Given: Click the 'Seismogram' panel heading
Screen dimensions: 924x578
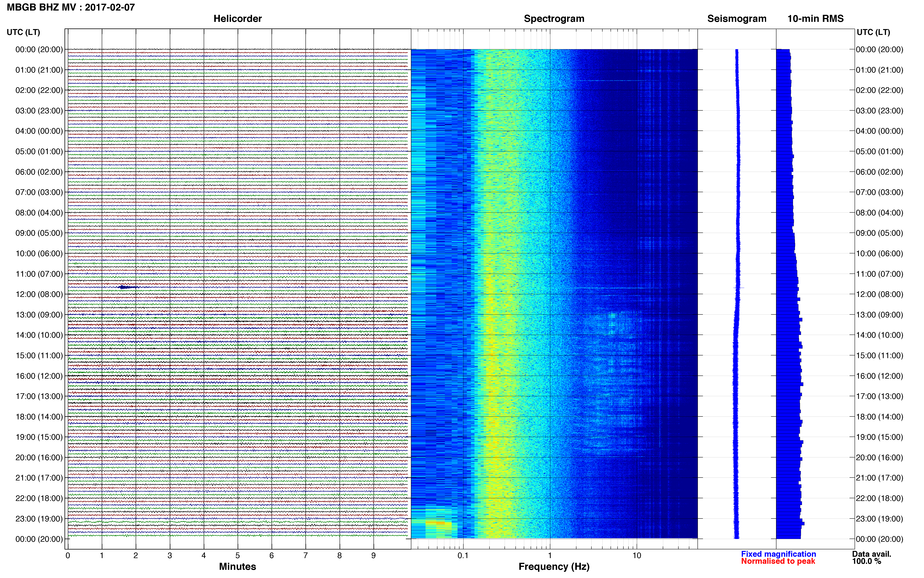Looking at the screenshot, I should coord(737,19).
